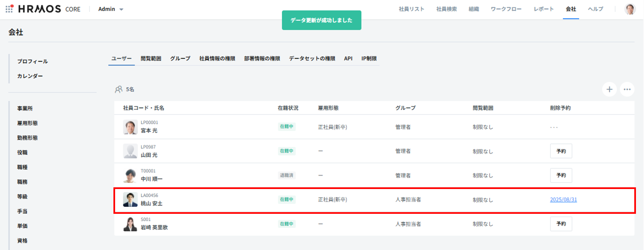
Task: Open the profile avatar in top right
Action: (630, 9)
